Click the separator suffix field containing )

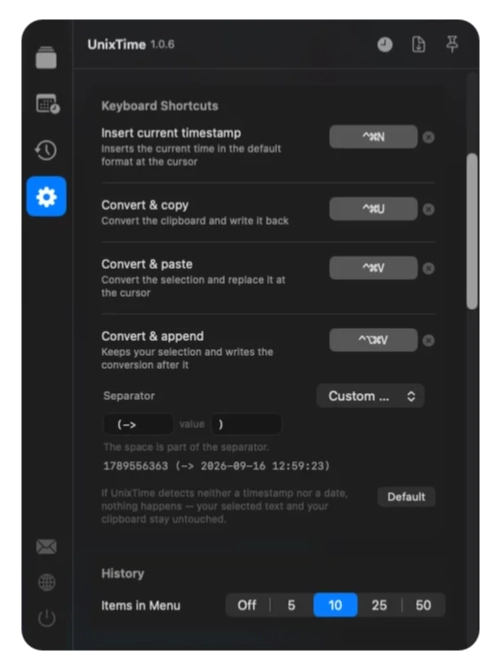click(246, 424)
